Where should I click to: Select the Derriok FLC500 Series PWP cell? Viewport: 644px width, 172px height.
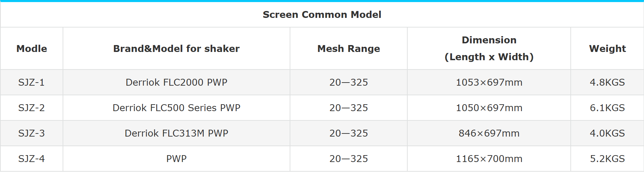click(176, 108)
